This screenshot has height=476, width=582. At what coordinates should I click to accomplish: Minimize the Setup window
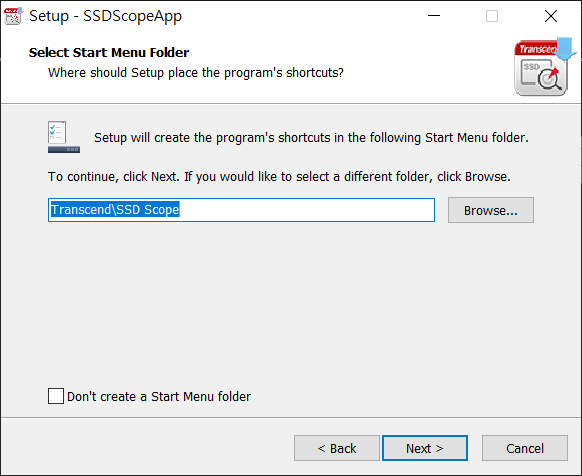click(434, 16)
